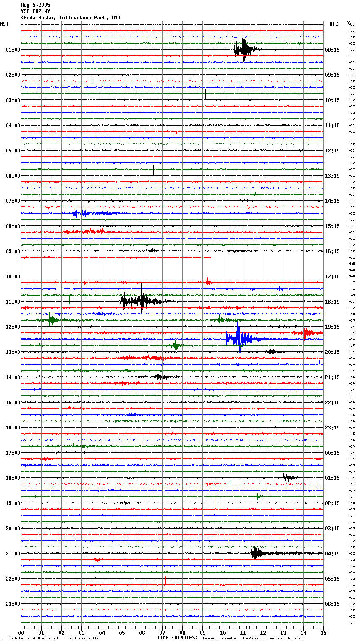
Task: Click the 01:15 UTC time label
Action: click(x=332, y=478)
